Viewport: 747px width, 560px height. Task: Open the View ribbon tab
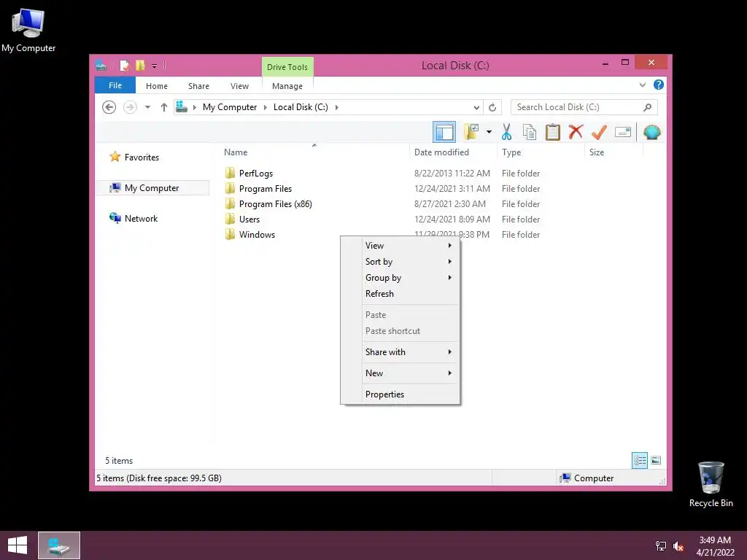tap(239, 86)
